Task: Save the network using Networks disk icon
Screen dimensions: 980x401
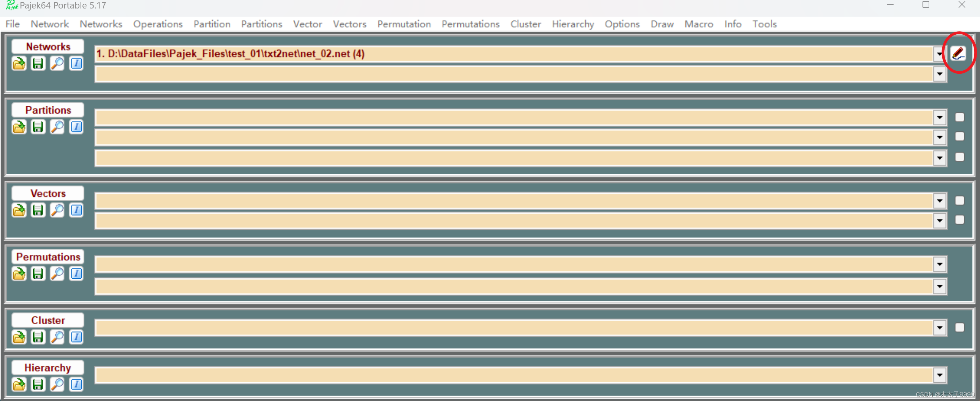Action: pos(38,64)
